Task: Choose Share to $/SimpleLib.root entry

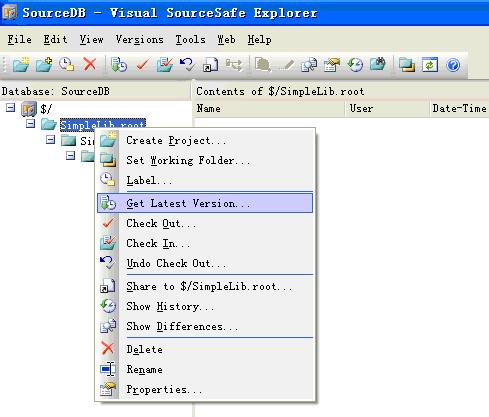Action: (x=205, y=286)
